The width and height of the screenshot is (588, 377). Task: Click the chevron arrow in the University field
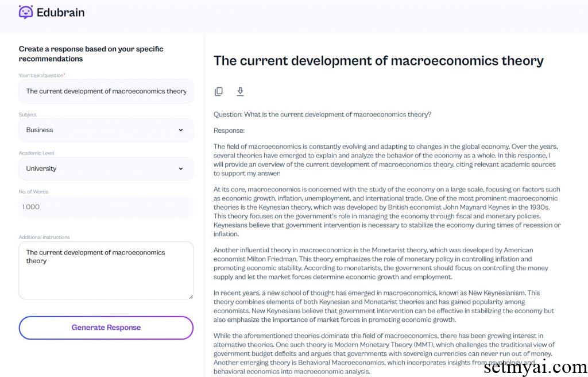pos(181,168)
